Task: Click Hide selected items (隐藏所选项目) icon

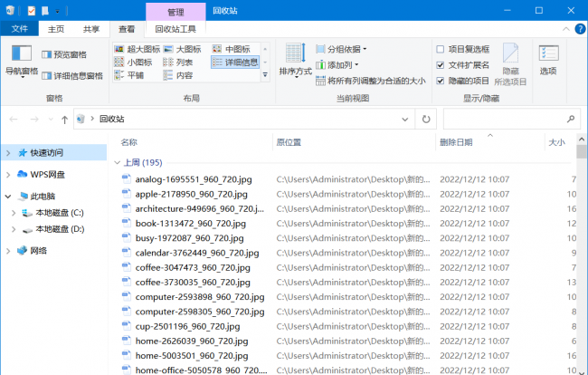Action: [510, 53]
